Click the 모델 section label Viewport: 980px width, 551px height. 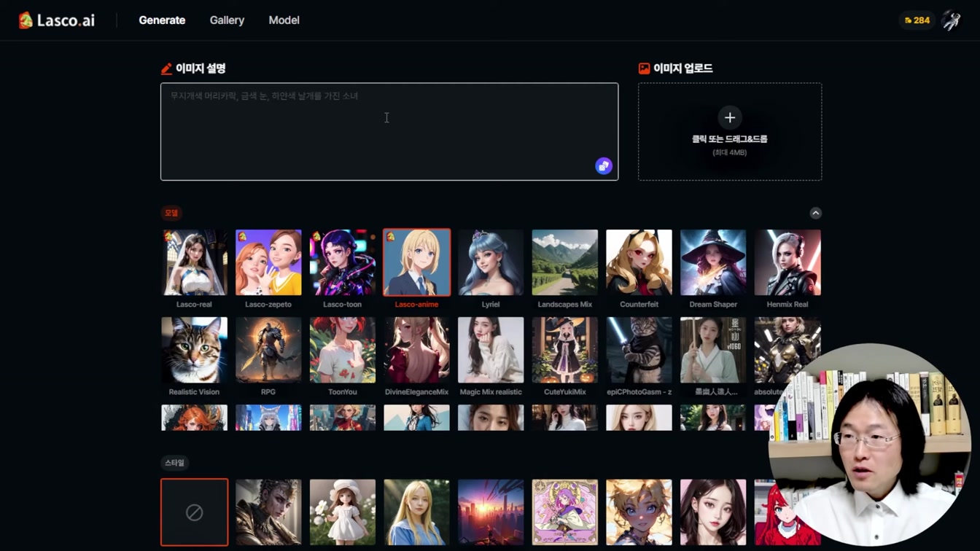[x=171, y=213]
